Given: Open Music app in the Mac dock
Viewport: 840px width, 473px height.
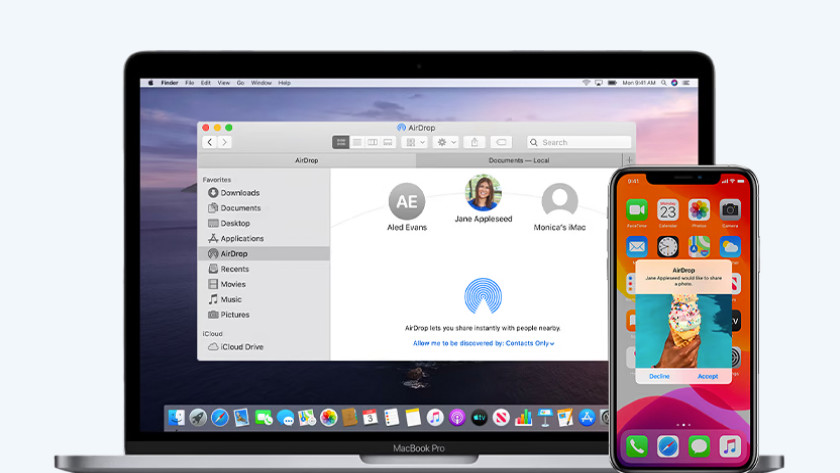Looking at the screenshot, I should point(435,417).
